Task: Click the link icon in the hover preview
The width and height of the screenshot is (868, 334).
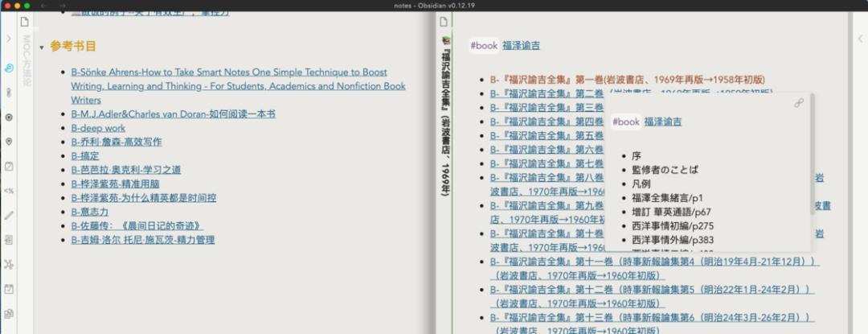Action: (x=798, y=103)
